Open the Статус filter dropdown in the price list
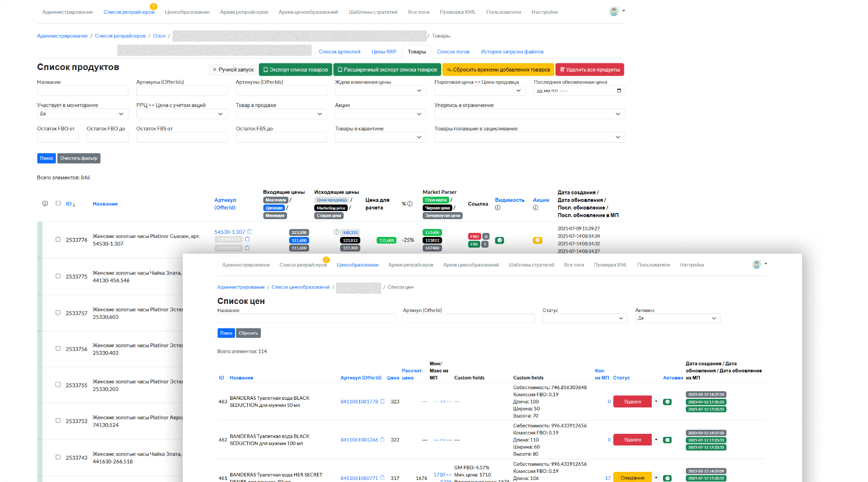This screenshot has height=482, width=868. (585, 318)
